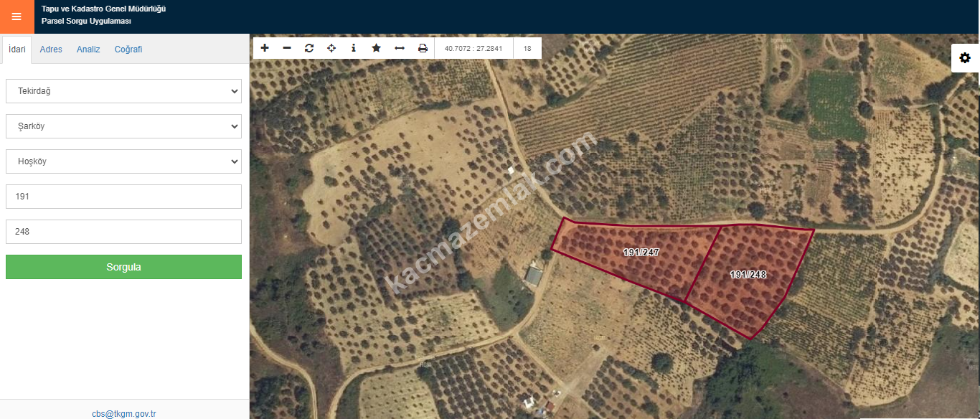The width and height of the screenshot is (980, 419).
Task: Click the info tool icon
Action: [354, 48]
